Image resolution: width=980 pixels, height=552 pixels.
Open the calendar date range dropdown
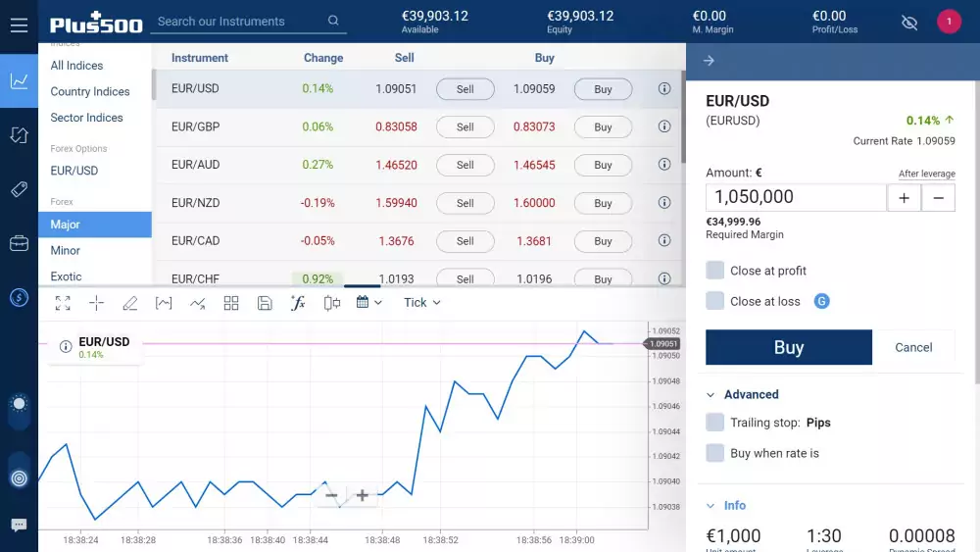point(368,303)
